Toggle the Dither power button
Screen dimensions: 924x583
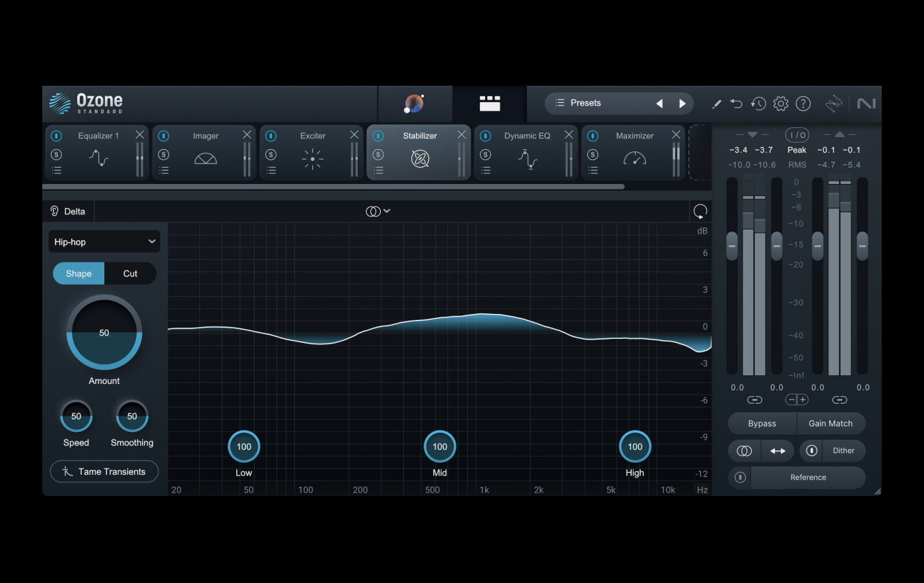(x=812, y=450)
